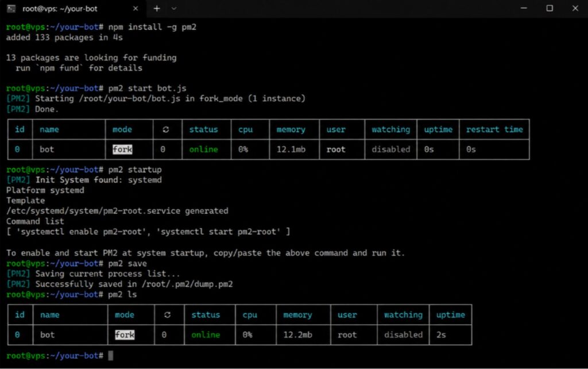Close the terminal window

coord(575,8)
